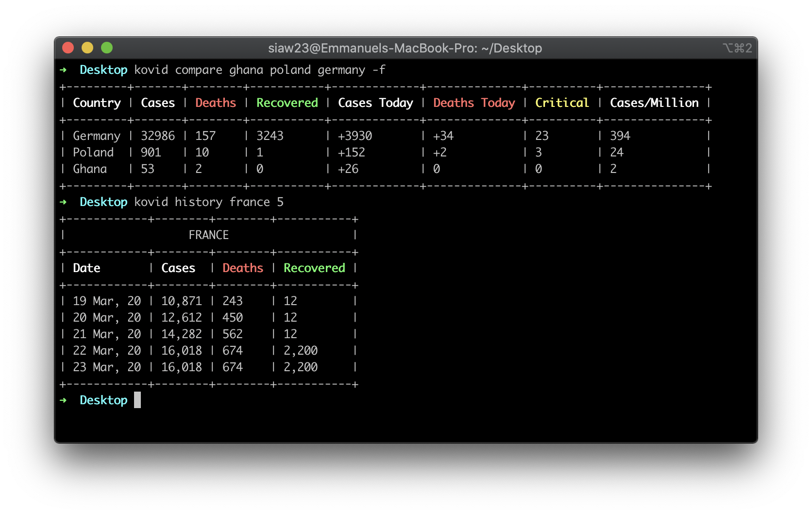Screen dimensions: 812x515
Task: Click the Country column header
Action: [x=97, y=103]
